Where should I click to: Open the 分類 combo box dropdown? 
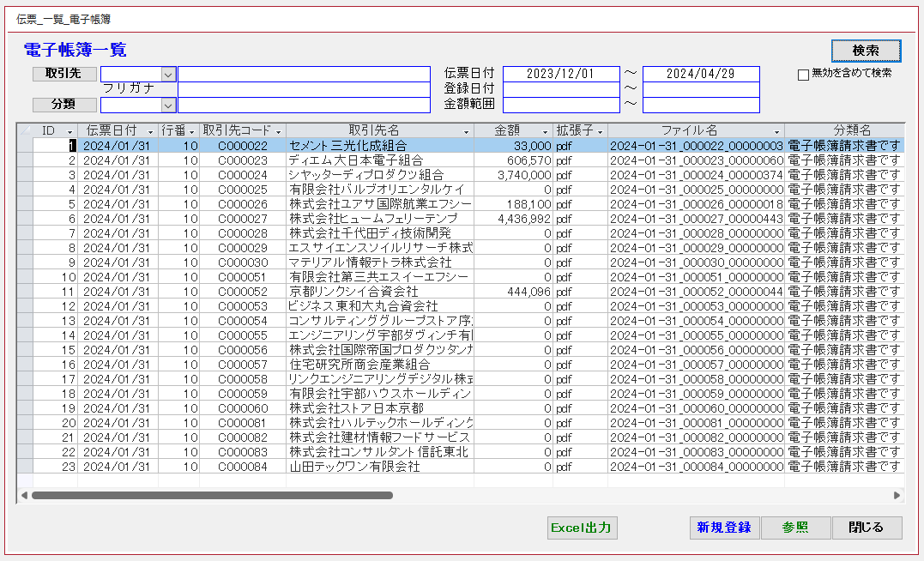(x=168, y=106)
